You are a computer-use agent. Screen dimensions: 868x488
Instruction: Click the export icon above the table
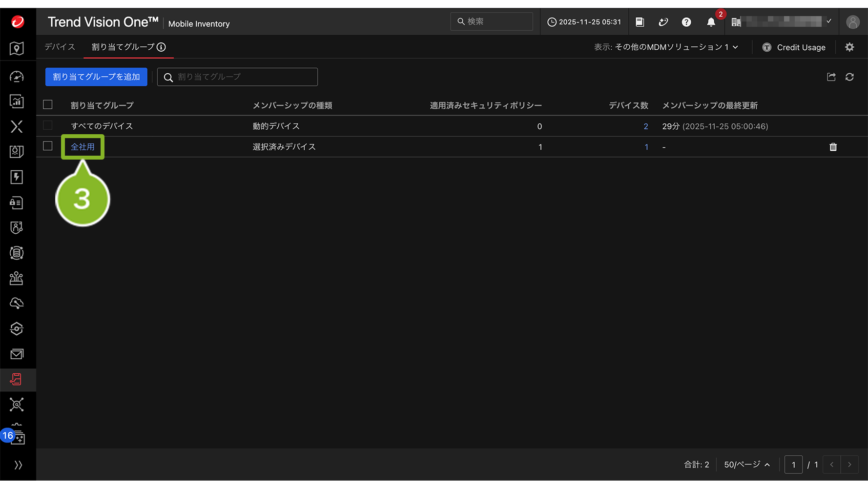pos(831,77)
